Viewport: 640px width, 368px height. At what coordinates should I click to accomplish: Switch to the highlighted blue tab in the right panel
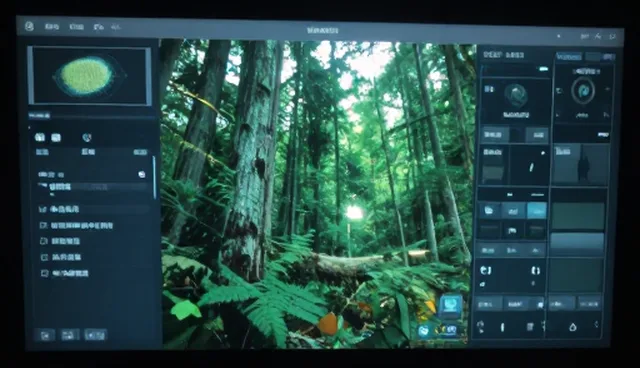(x=569, y=57)
